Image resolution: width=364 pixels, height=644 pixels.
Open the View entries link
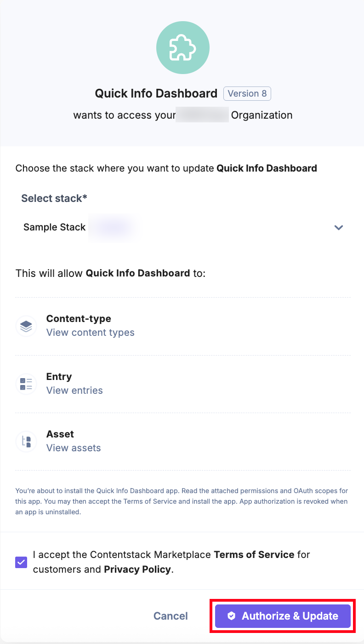[x=74, y=390]
